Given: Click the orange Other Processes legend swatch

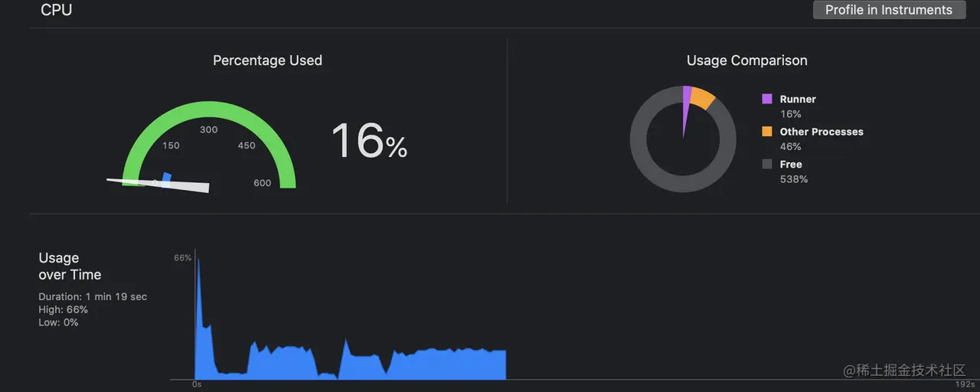Looking at the screenshot, I should [767, 132].
